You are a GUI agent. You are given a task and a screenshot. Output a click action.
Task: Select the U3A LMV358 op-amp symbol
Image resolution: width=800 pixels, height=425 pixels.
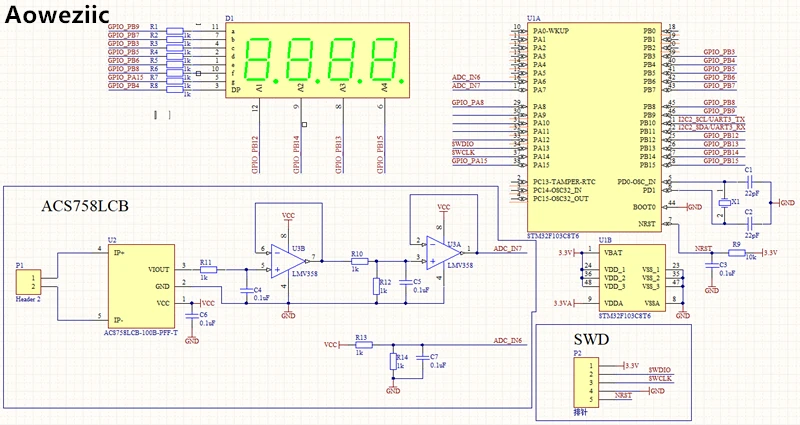(x=444, y=253)
